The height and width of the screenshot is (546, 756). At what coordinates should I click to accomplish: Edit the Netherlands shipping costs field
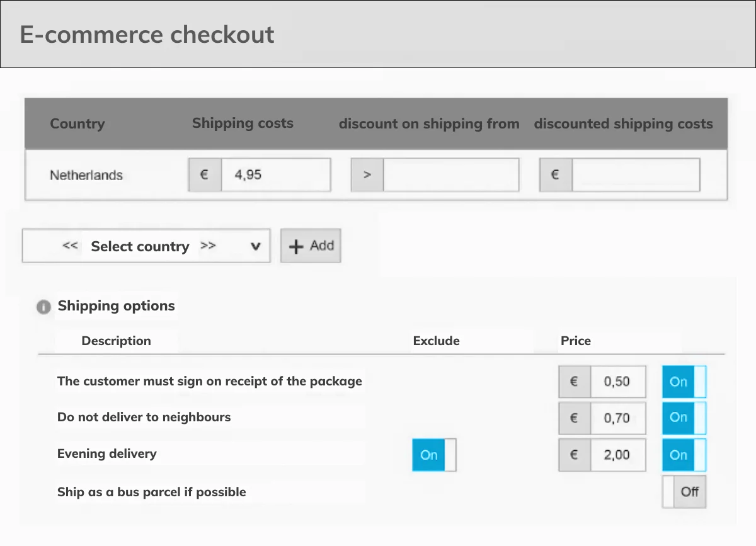point(275,175)
